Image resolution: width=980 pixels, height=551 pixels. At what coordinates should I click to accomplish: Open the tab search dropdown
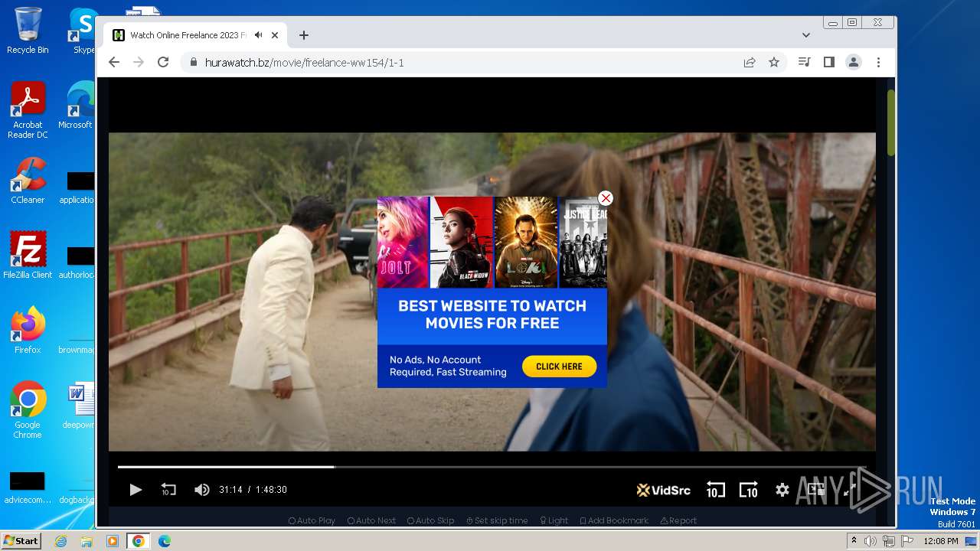click(806, 35)
